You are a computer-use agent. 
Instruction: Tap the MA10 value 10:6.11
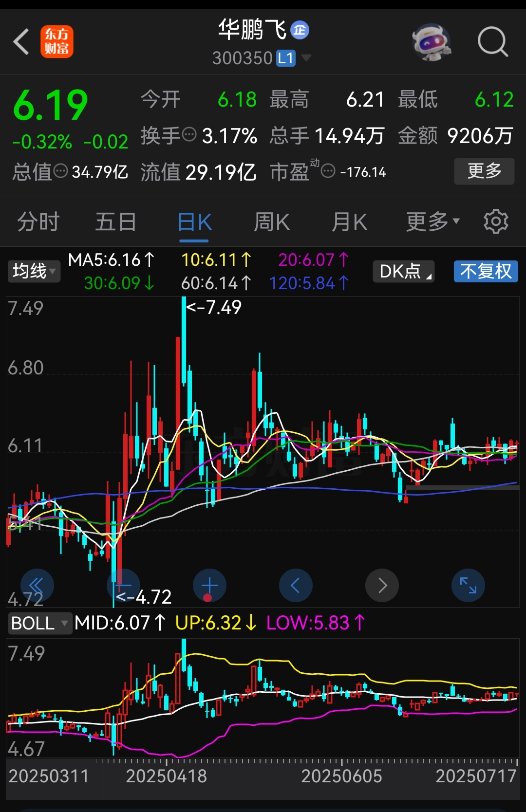click(216, 260)
